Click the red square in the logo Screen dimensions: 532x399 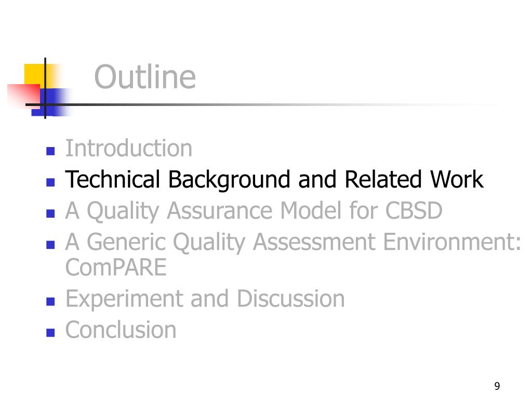(23, 96)
